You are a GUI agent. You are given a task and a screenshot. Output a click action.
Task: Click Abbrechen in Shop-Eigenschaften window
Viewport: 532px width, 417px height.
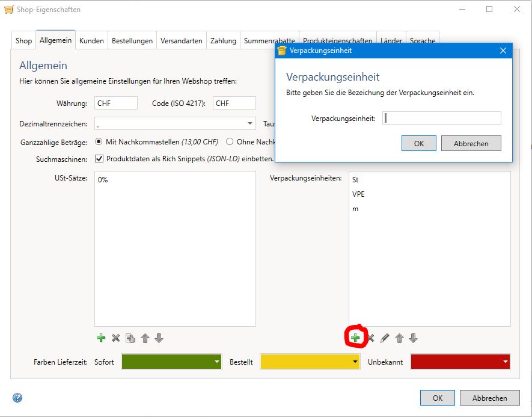[x=489, y=398]
